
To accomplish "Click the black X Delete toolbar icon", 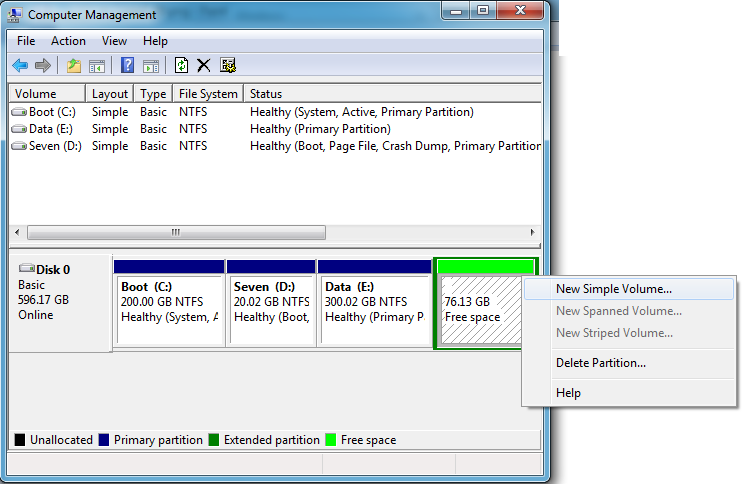I will tap(204, 66).
